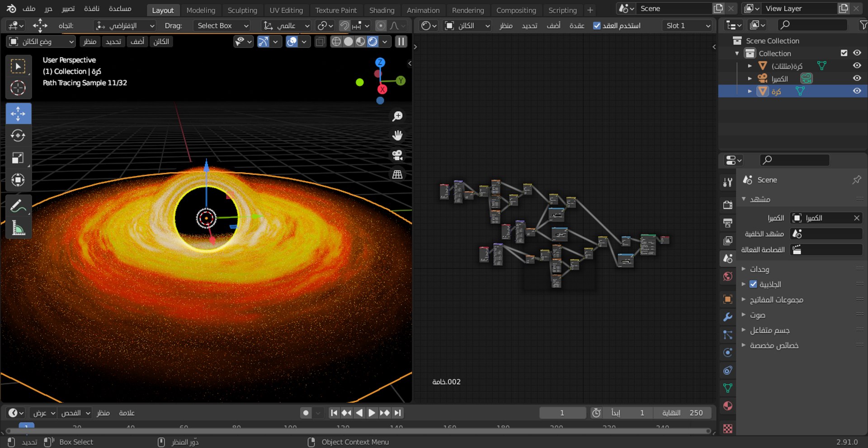The image size is (868, 448).
Task: Open the Physics properties tab
Action: [x=727, y=352]
